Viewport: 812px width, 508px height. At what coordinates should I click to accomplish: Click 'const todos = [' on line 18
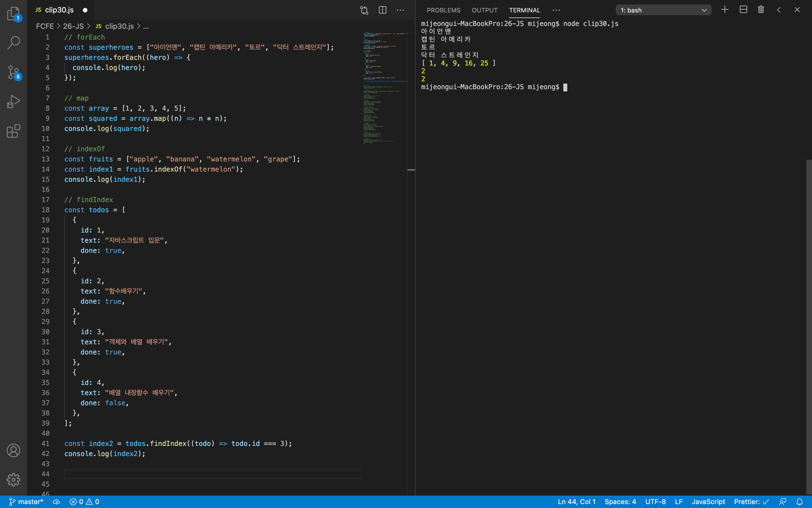tap(95, 210)
